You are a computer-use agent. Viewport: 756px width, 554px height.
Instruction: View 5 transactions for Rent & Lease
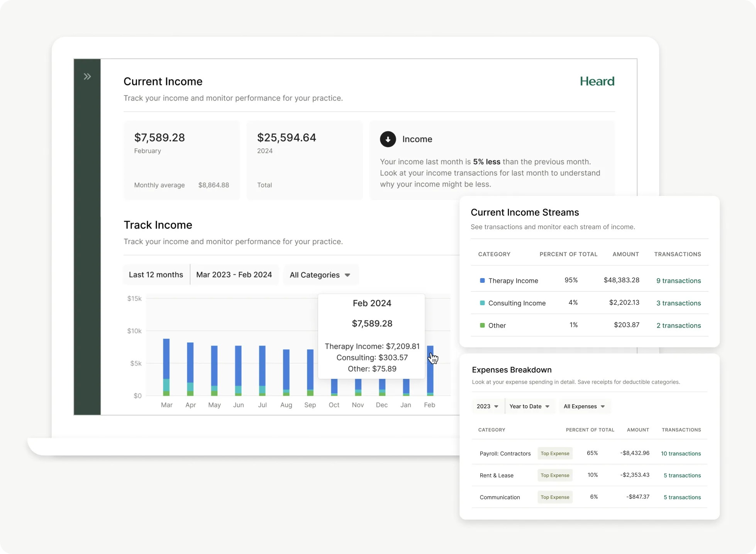coord(682,475)
